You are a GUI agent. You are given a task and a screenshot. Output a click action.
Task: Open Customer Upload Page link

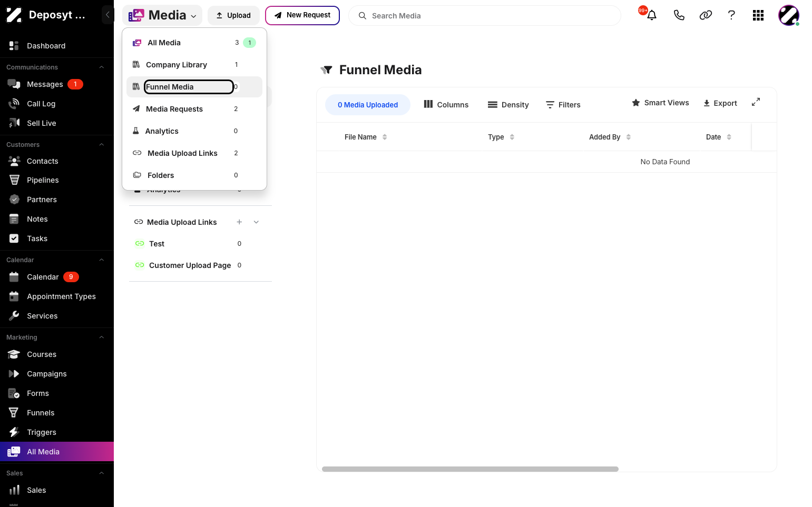point(190,265)
